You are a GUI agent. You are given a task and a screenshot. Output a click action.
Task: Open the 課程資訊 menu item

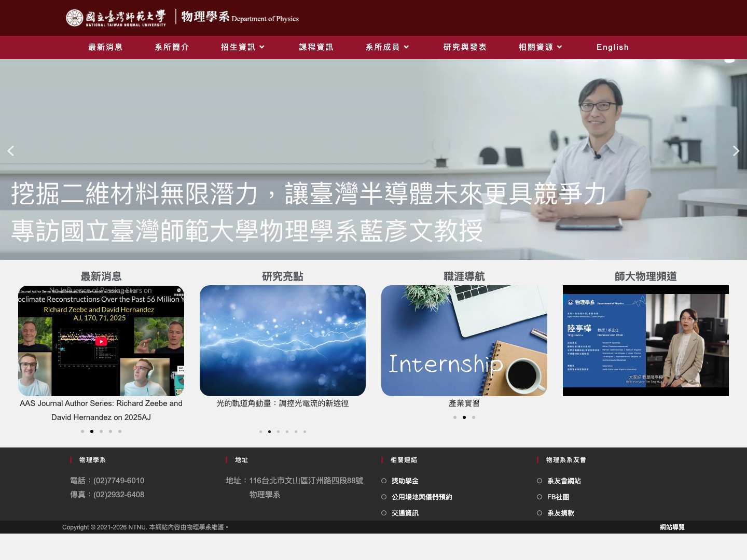(316, 47)
